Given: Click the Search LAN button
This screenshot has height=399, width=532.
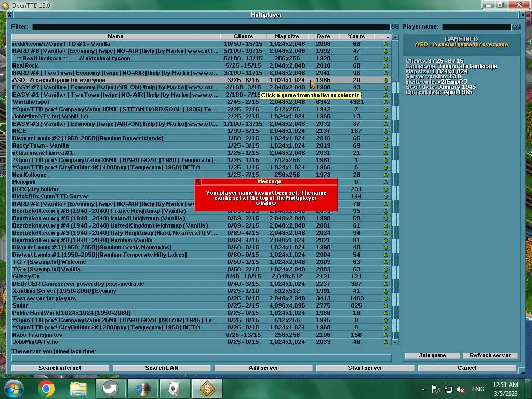Looking at the screenshot, I should (162, 368).
